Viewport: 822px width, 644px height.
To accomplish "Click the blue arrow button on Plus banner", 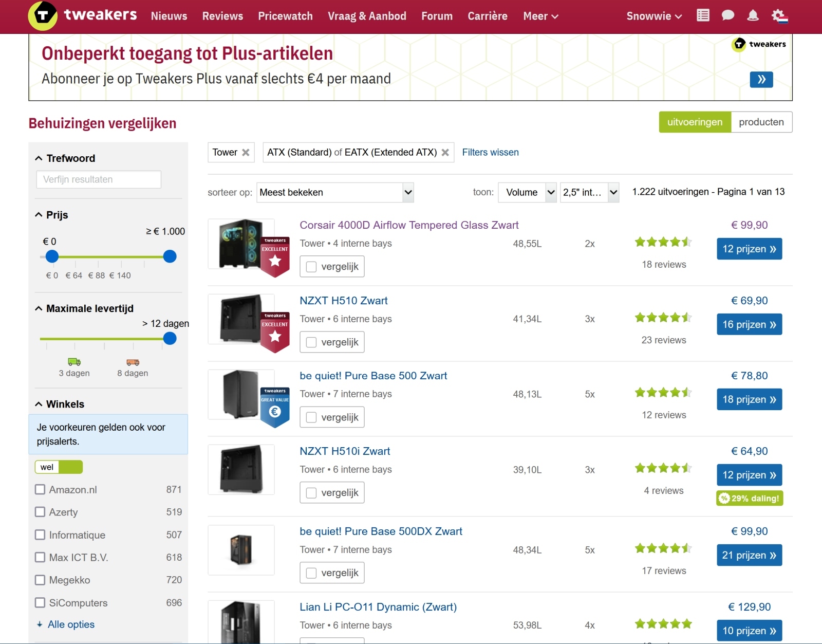I will pos(761,79).
